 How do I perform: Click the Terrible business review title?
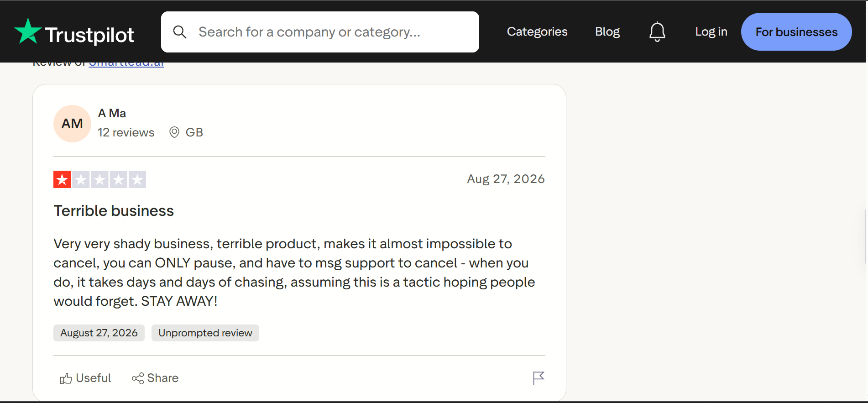click(x=114, y=211)
